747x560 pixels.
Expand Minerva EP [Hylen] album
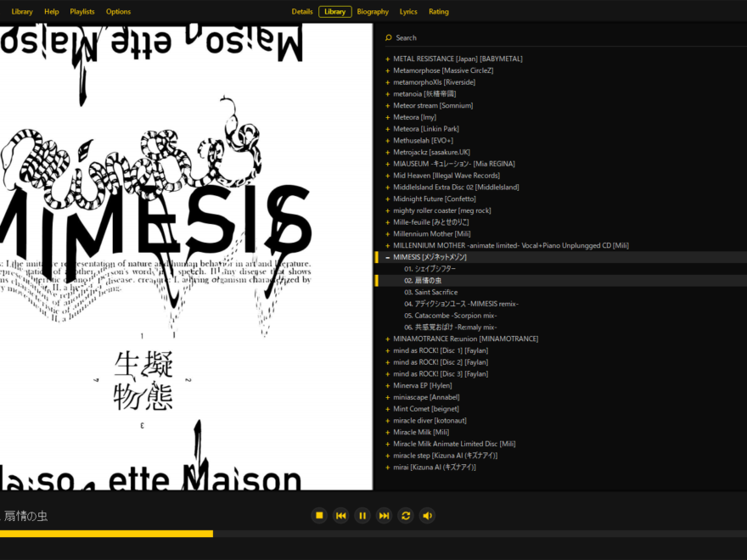coord(388,386)
